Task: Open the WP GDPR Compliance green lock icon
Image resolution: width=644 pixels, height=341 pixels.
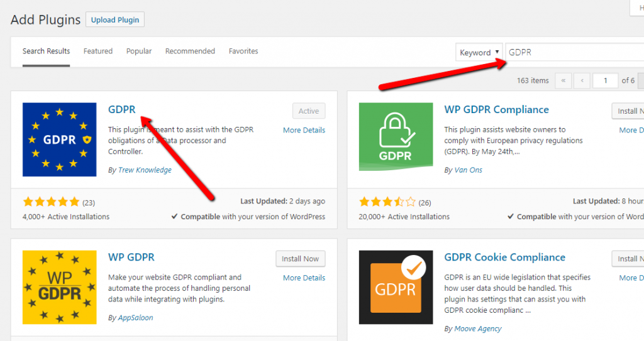Action: tap(396, 137)
